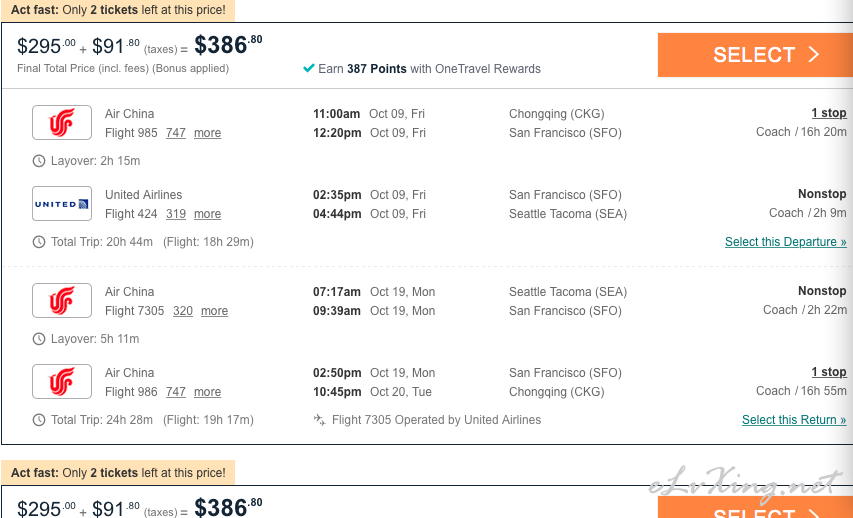Expand more details for Flight 985

(207, 133)
